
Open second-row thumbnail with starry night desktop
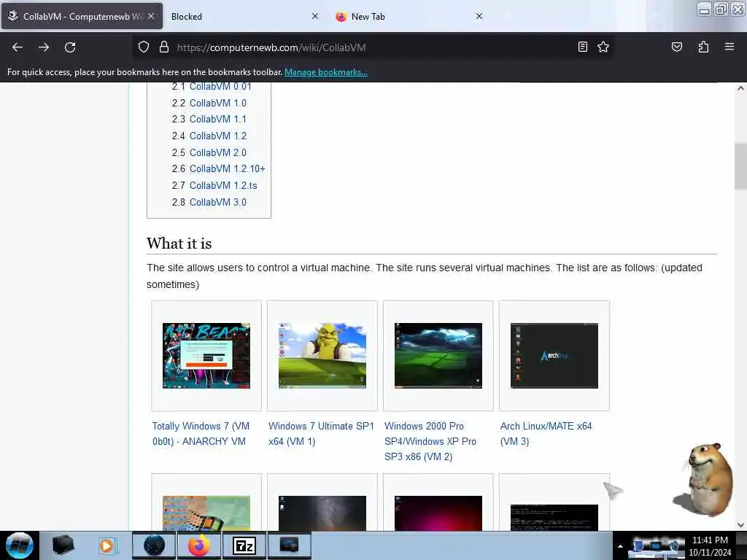[322, 513]
